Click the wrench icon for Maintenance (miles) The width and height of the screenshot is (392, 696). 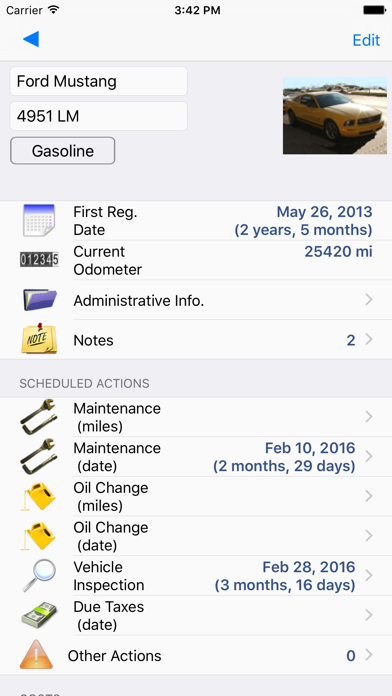click(39, 417)
